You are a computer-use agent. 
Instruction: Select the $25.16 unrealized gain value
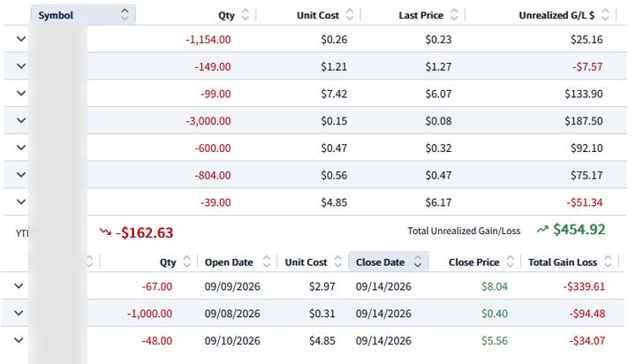tap(587, 40)
